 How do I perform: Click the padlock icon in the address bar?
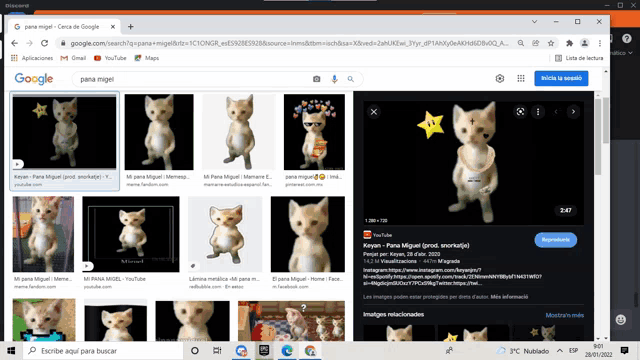point(63,43)
